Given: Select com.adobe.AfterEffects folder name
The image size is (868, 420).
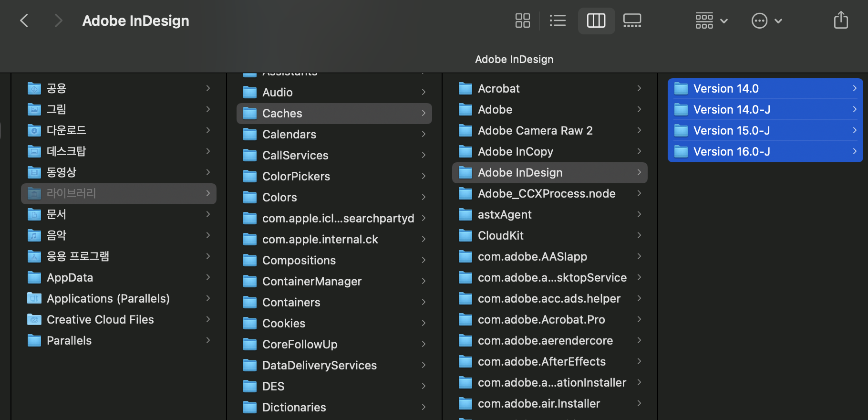Looking at the screenshot, I should tap(542, 361).
